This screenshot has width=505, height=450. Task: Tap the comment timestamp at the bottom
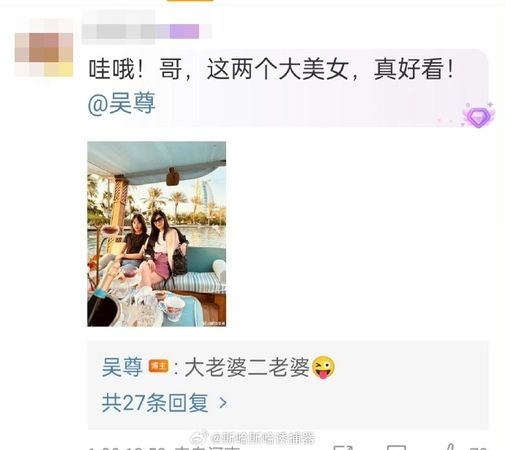point(127,448)
